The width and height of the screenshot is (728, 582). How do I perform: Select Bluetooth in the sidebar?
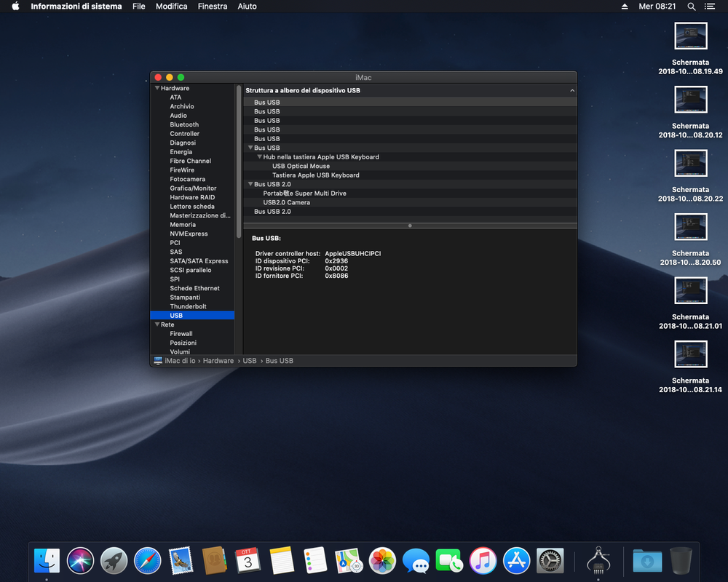point(184,124)
